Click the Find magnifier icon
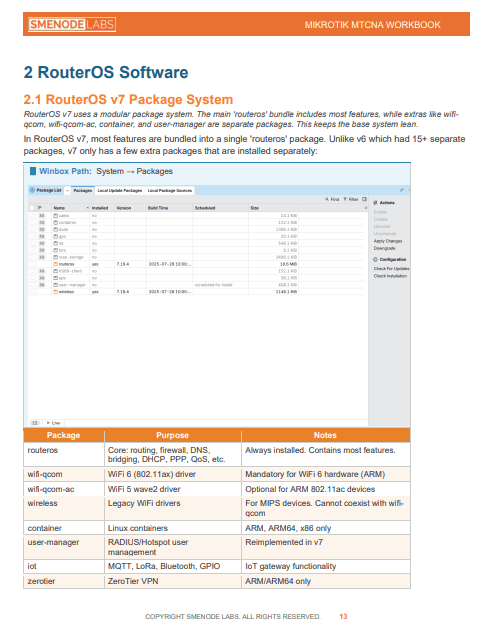 pyautogui.click(x=327, y=199)
